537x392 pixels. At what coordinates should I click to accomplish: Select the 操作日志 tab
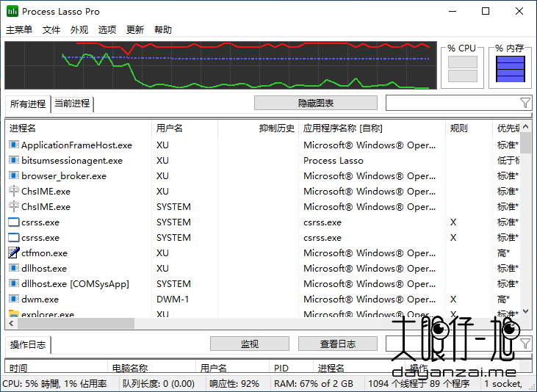click(28, 344)
